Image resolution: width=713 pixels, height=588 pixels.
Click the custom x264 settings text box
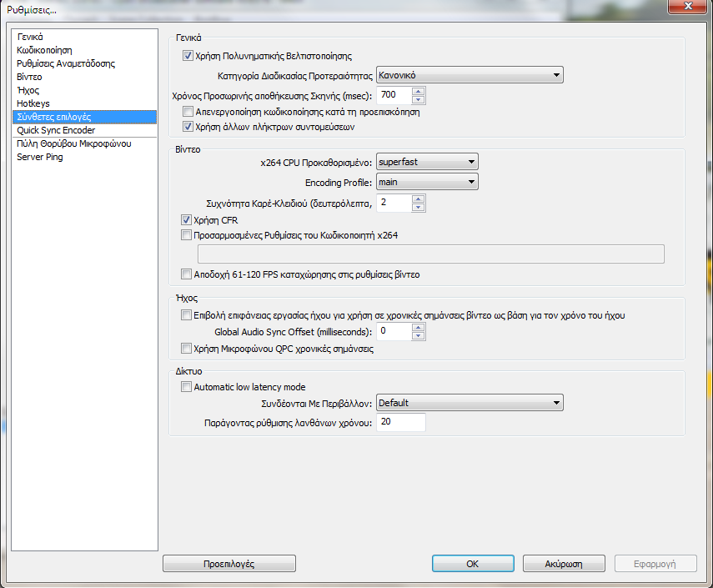click(x=430, y=254)
